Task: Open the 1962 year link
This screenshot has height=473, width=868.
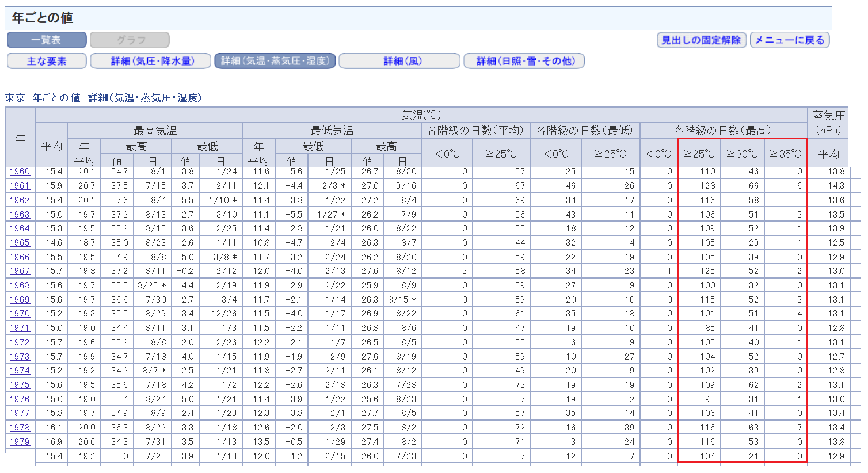Action: (x=20, y=200)
